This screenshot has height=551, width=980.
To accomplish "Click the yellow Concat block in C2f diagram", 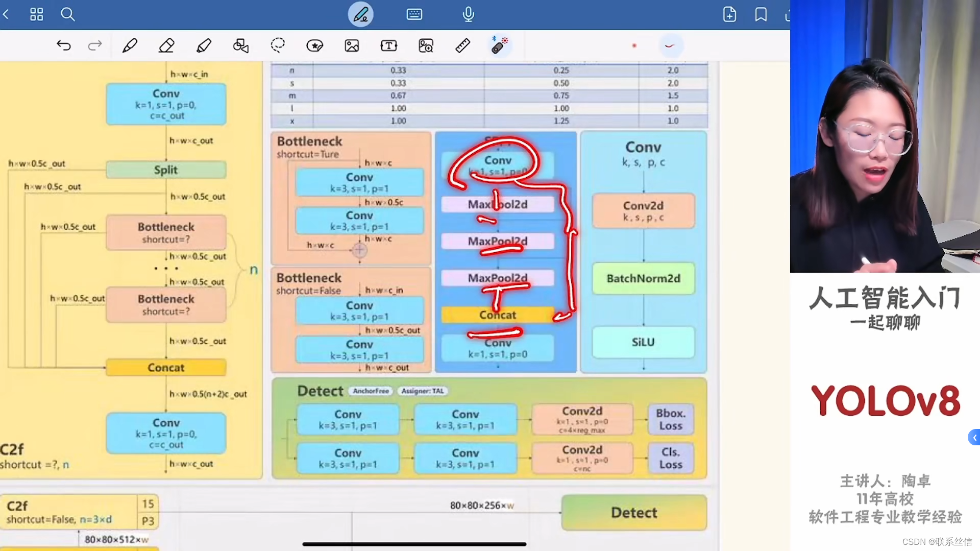I will (166, 367).
